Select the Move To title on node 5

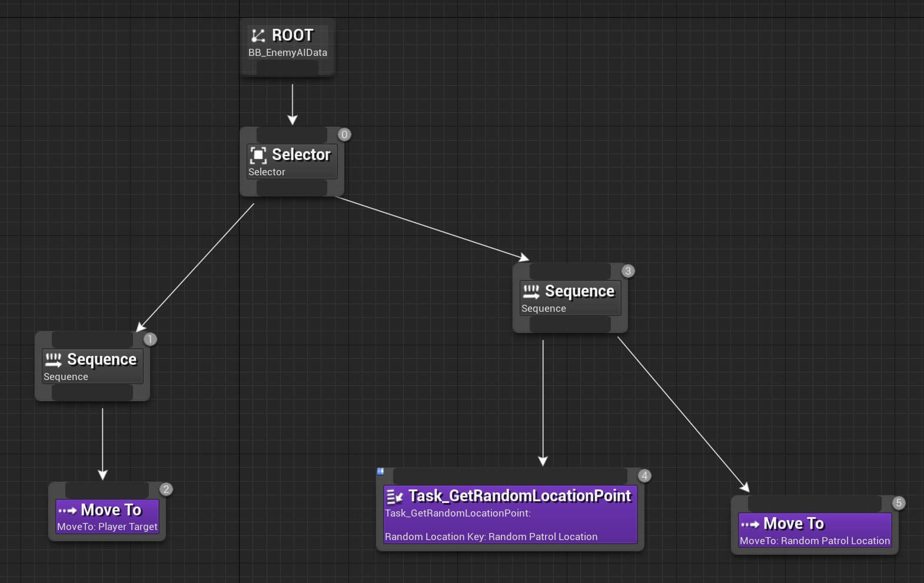pyautogui.click(x=794, y=524)
